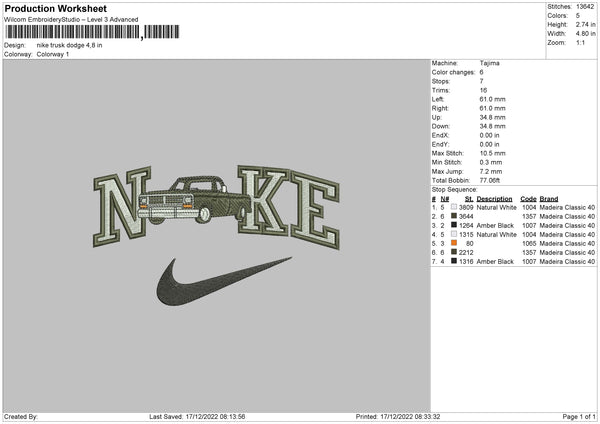Click the 'Colorway 1' value

53,54
